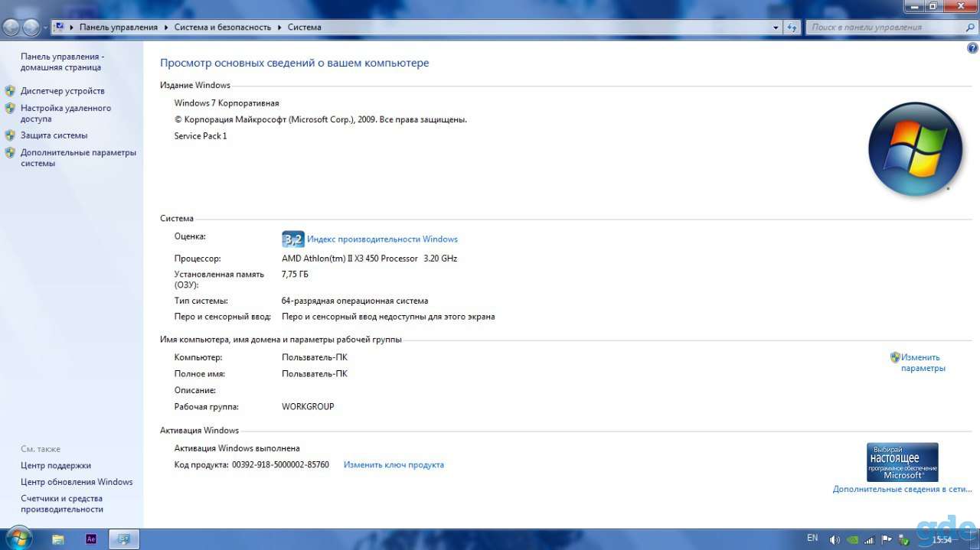Open the Start menu orb

click(17, 539)
